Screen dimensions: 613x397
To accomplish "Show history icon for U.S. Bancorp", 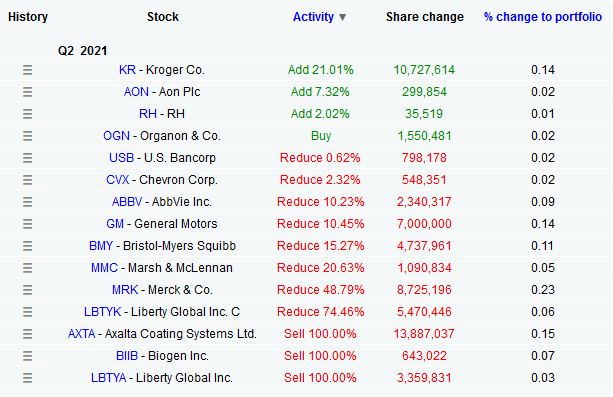I will tap(27, 158).
